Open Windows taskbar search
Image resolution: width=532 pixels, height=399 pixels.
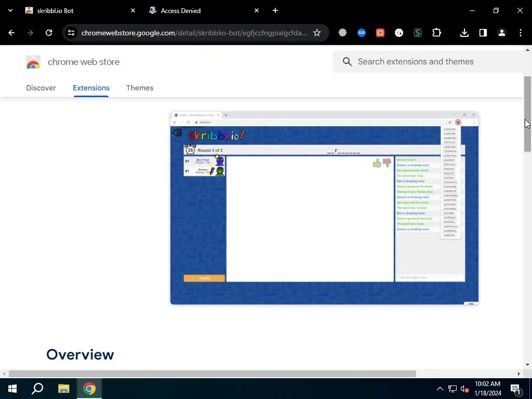click(37, 389)
